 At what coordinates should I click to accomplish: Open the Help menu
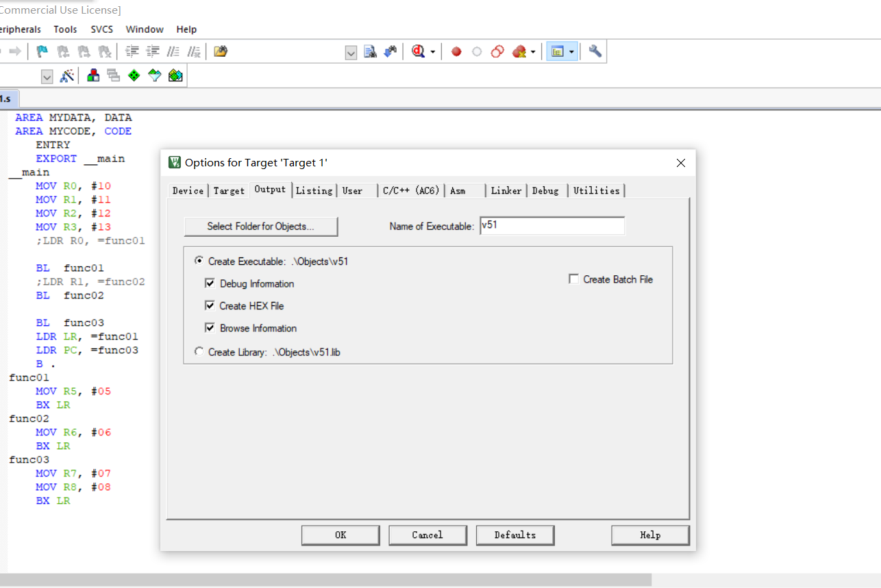(x=186, y=29)
